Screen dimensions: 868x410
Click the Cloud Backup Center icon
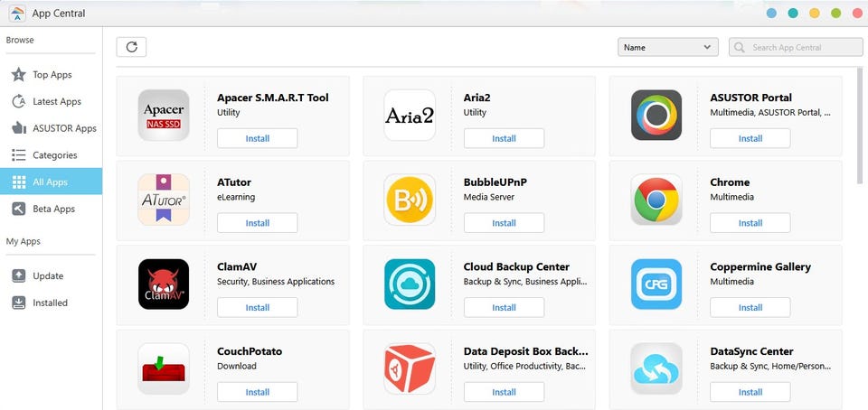[410, 284]
